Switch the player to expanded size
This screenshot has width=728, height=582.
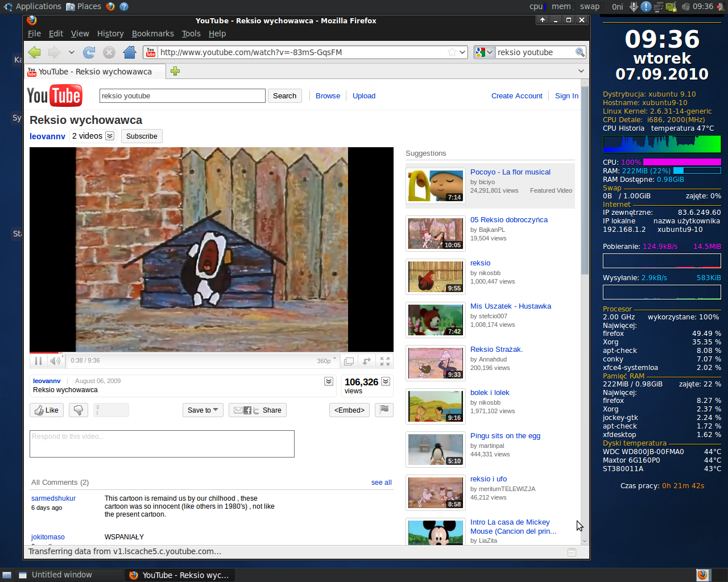[x=367, y=361]
